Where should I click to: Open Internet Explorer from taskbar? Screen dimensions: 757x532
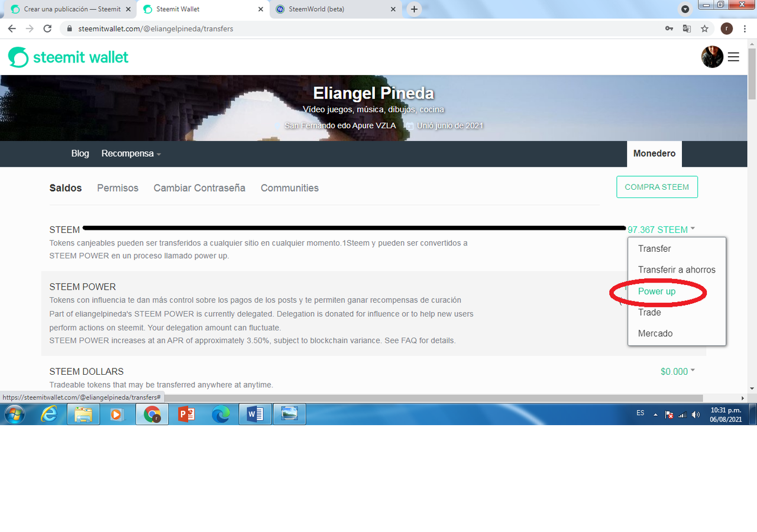[x=49, y=414]
